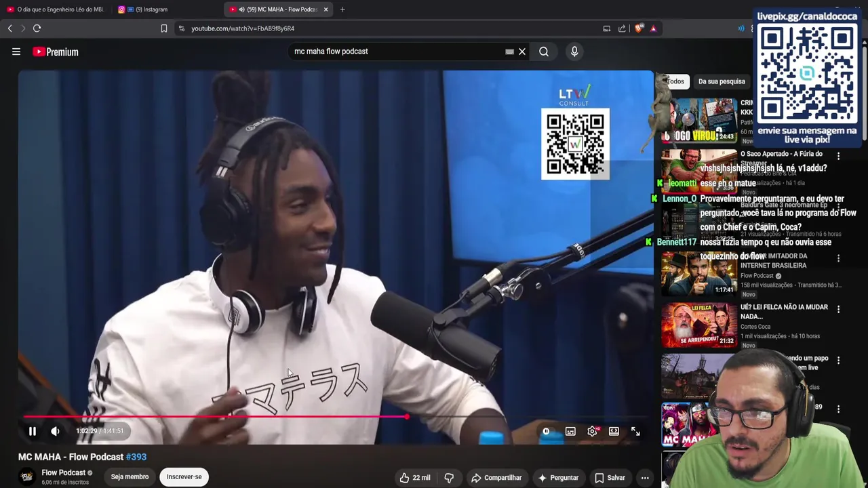
Task: Open the 24:43 video thumbnail
Action: coord(699,121)
